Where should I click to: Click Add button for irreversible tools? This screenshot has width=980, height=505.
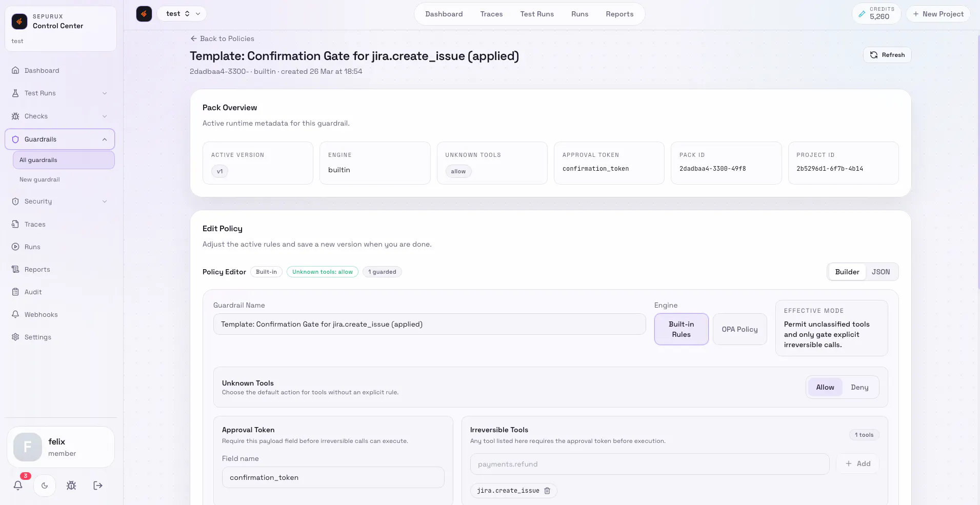(858, 464)
